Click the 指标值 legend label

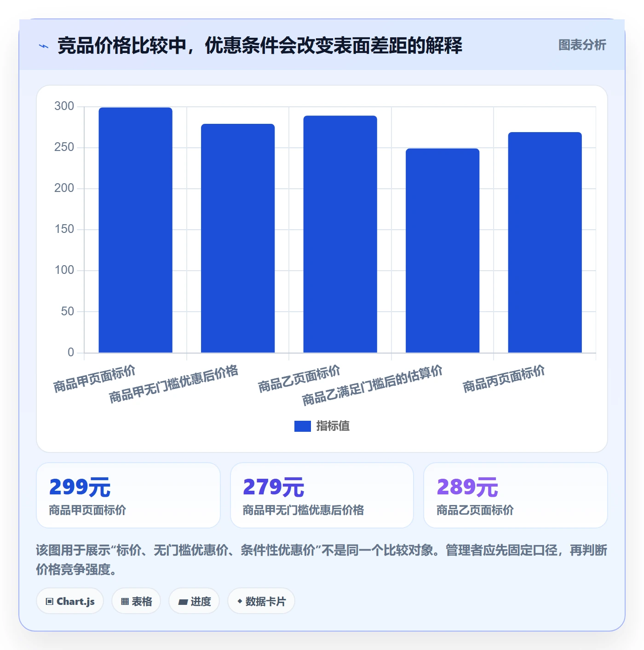[333, 426]
